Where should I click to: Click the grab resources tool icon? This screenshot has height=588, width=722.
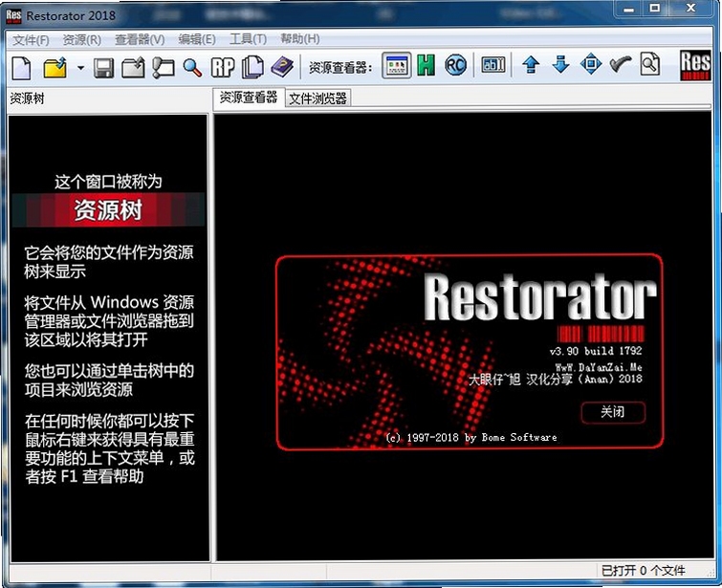(163, 68)
